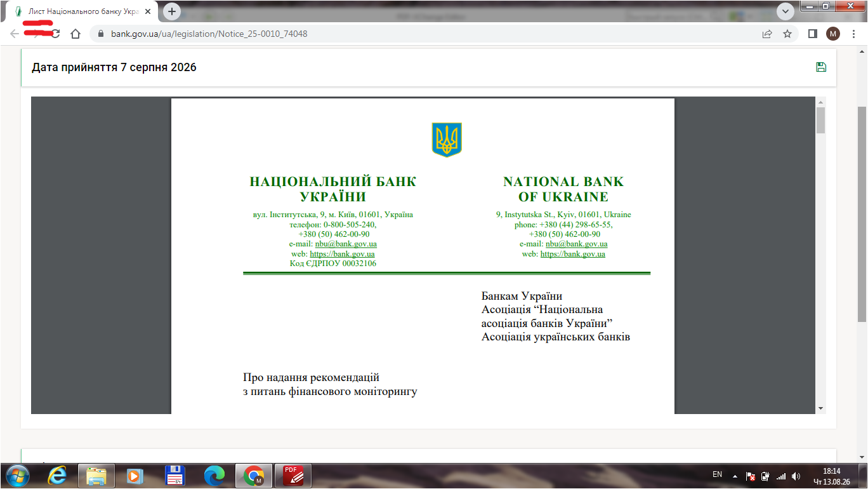Open the web link under NATIONAL BANK OF UKRAINE
The width and height of the screenshot is (868, 489).
(x=572, y=254)
